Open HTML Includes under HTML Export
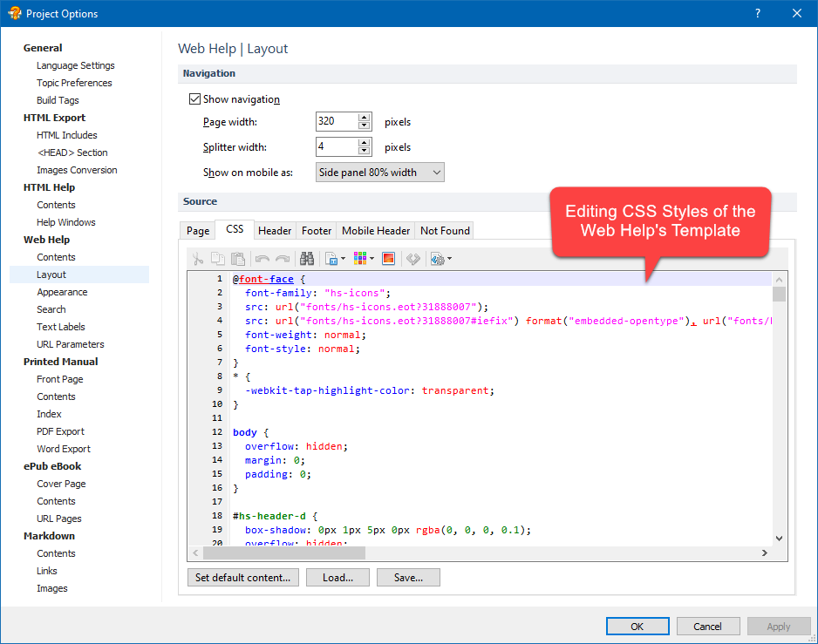Viewport: 818px width, 644px height. tap(67, 135)
